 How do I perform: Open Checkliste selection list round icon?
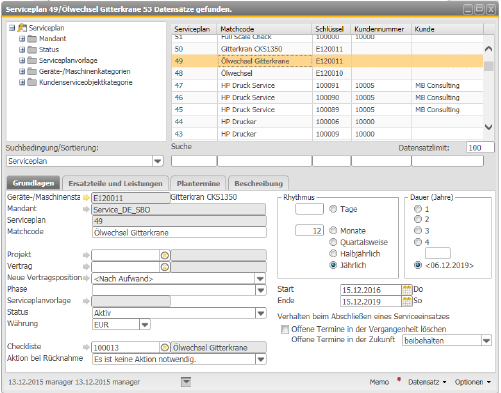click(165, 348)
